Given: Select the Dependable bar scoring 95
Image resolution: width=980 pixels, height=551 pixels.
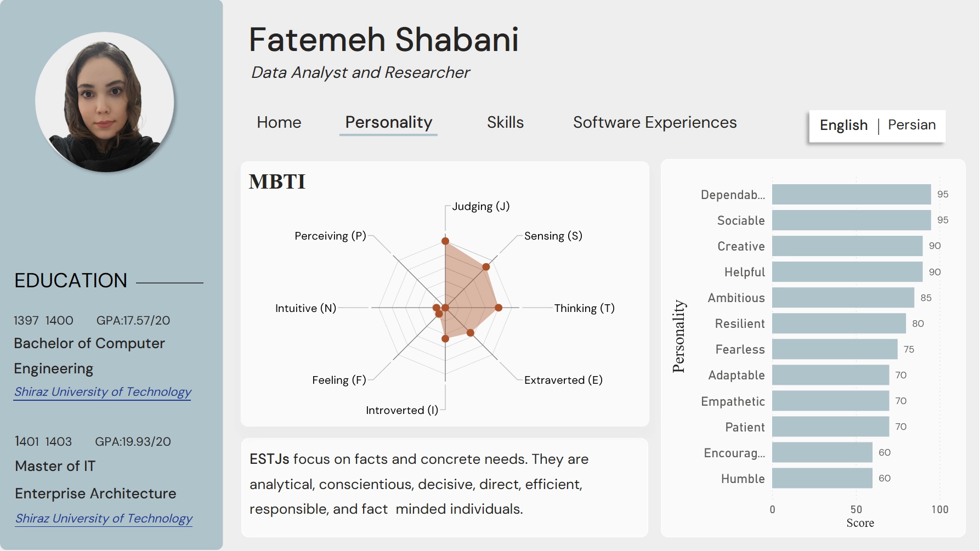Looking at the screenshot, I should point(851,195).
